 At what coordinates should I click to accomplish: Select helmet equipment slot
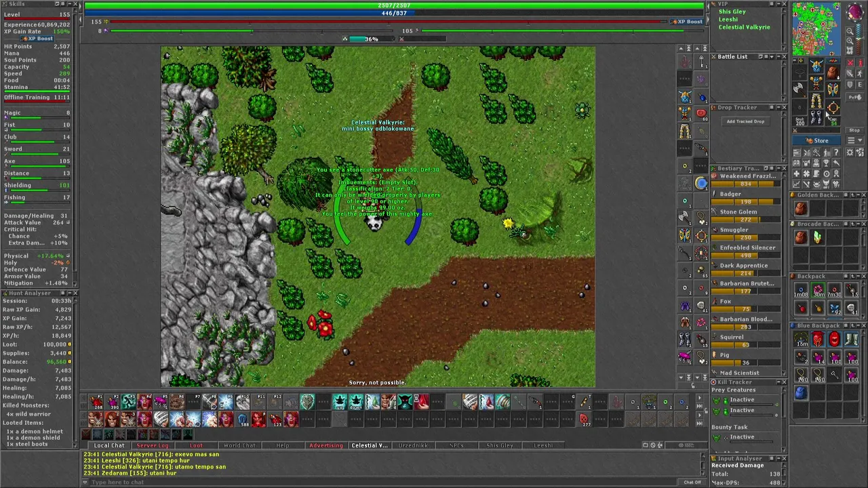click(x=816, y=66)
